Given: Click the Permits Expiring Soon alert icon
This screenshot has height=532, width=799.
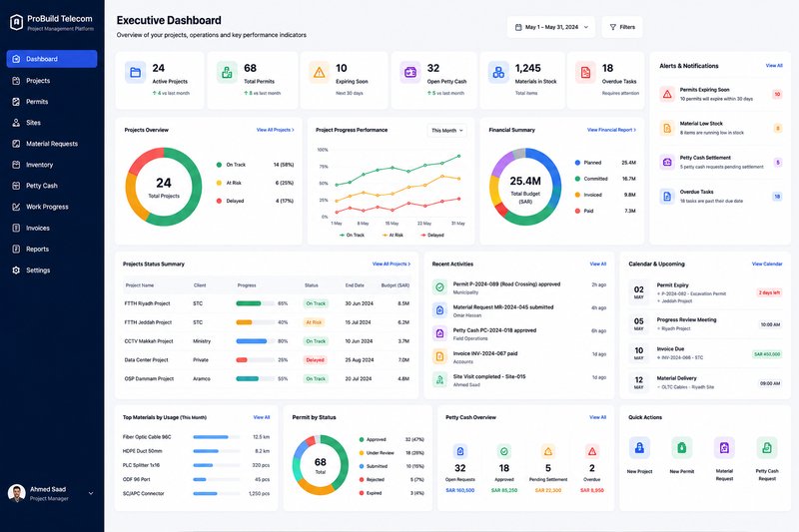Looking at the screenshot, I should click(x=667, y=94).
